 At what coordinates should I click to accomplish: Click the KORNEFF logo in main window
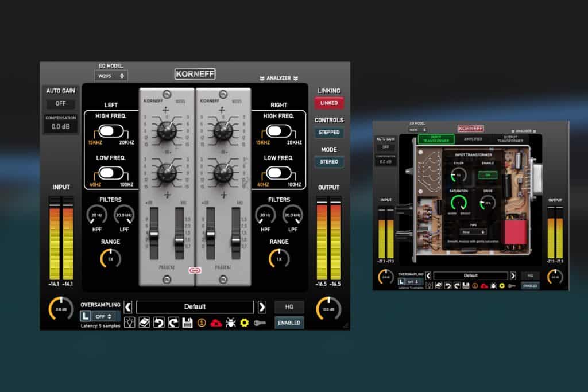tap(195, 74)
